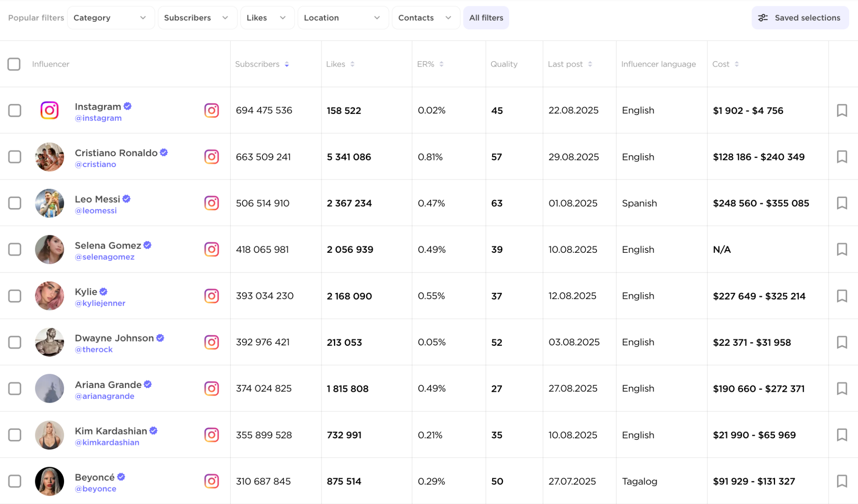Viewport: 858px width, 504px height.
Task: Bookmark the Cristiano Ronaldo row
Action: [x=842, y=157]
